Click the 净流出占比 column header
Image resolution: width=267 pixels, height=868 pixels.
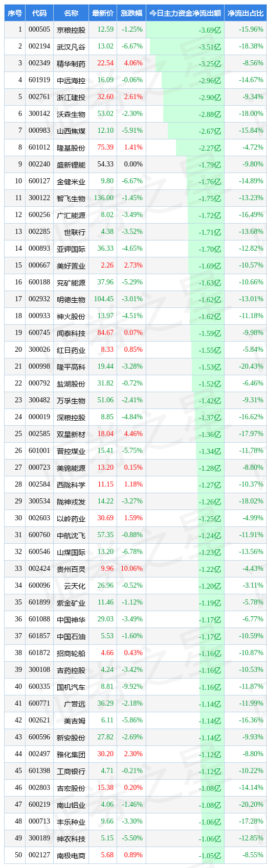(246, 13)
